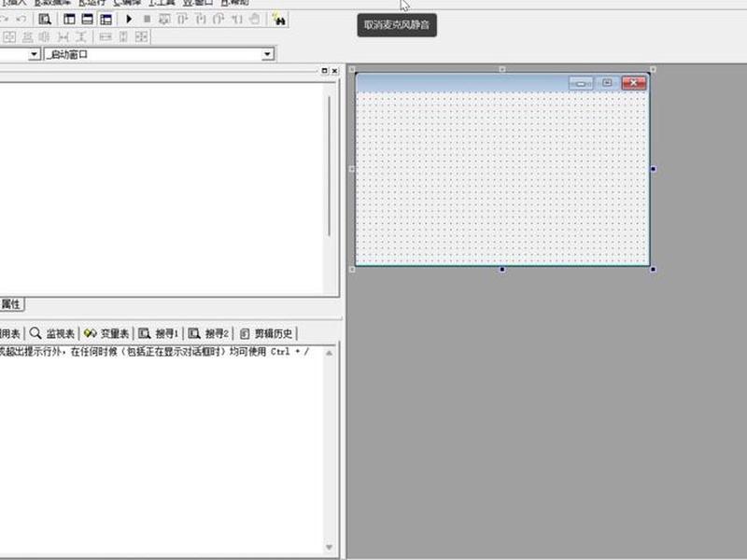
Task: Open the W.窗口 menu
Action: coord(198,3)
